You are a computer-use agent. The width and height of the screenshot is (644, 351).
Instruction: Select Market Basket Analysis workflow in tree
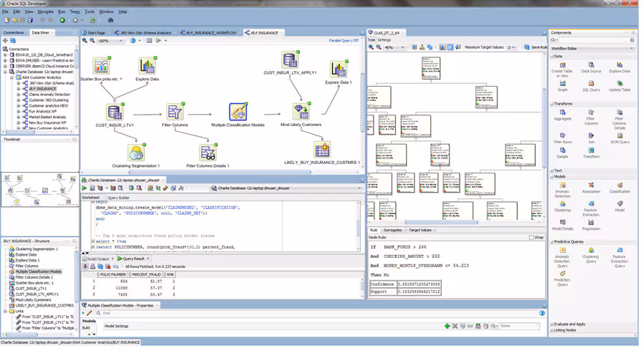47,117
